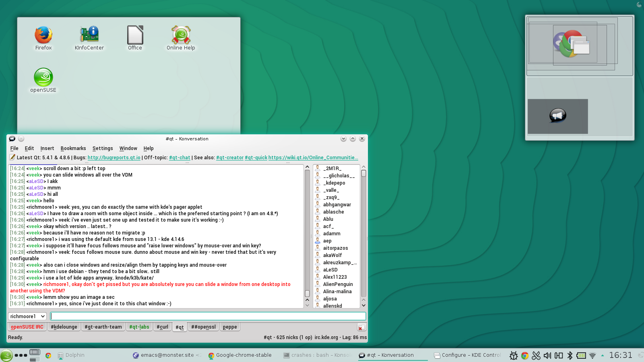Switch to the #curl tab

(163, 327)
